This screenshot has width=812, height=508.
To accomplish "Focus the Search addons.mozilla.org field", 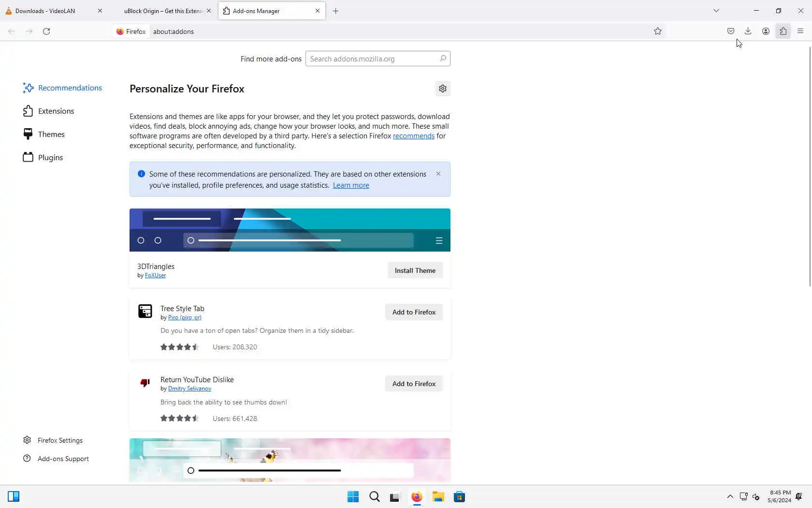I will click(x=378, y=59).
